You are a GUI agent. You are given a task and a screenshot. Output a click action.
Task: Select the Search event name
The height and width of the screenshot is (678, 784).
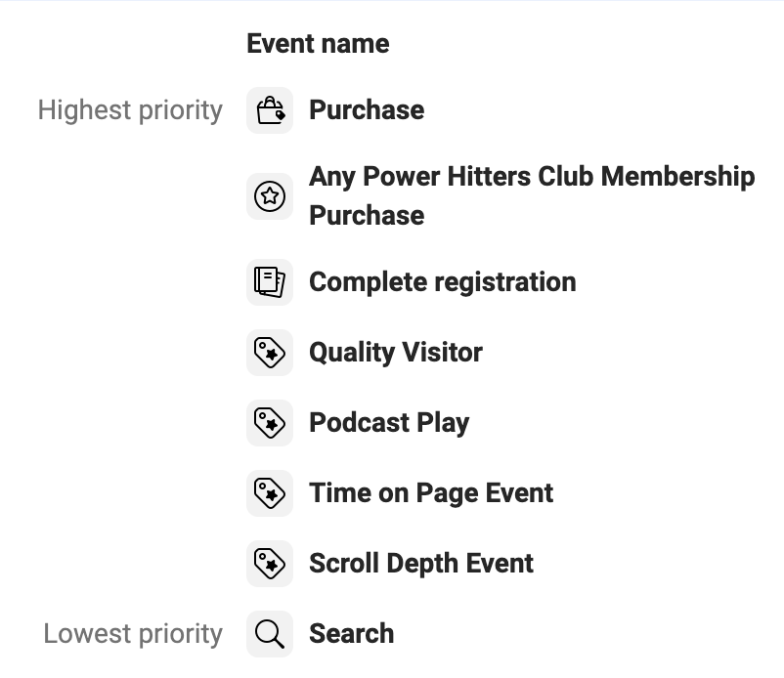351,634
